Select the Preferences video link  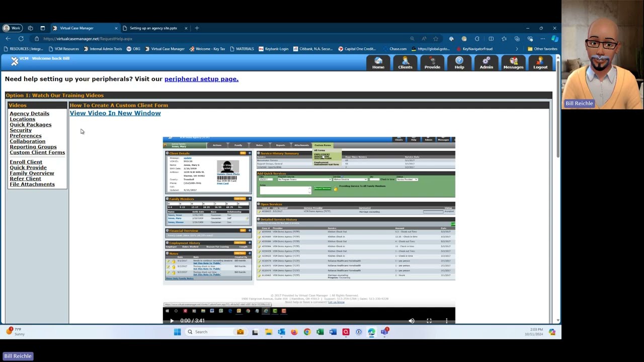click(26, 136)
